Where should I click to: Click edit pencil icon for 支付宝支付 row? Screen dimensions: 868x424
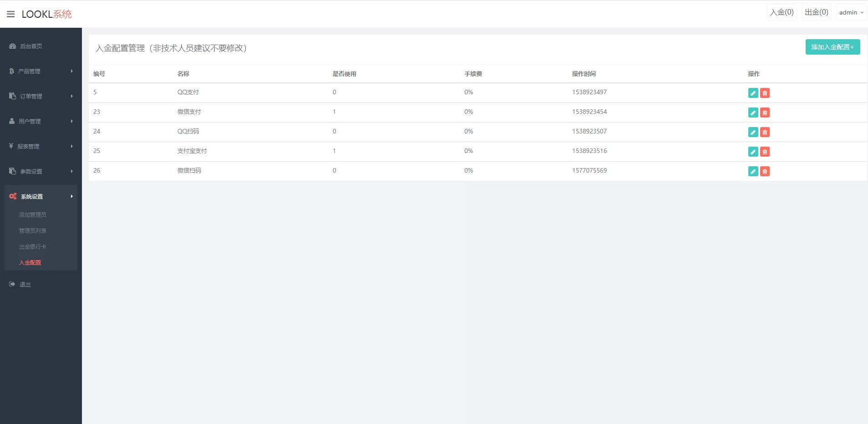pyautogui.click(x=753, y=152)
